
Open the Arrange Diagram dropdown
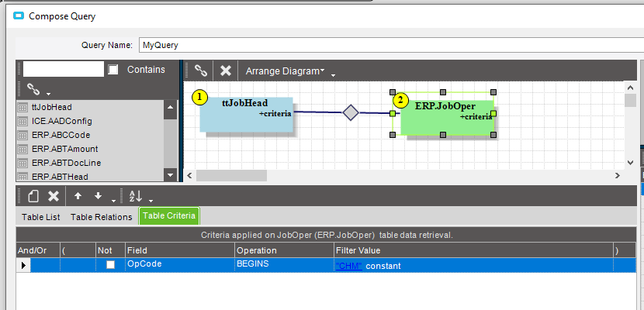click(285, 71)
